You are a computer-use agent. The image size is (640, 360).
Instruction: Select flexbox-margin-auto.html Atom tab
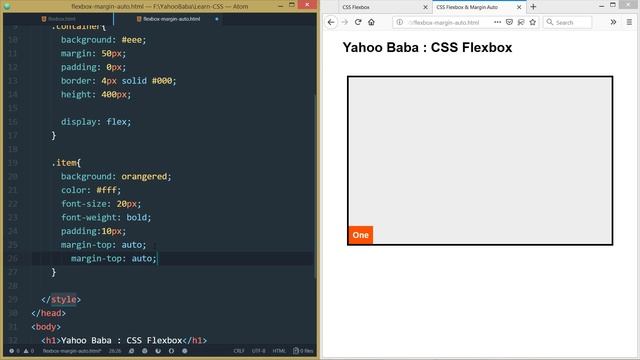(168, 19)
